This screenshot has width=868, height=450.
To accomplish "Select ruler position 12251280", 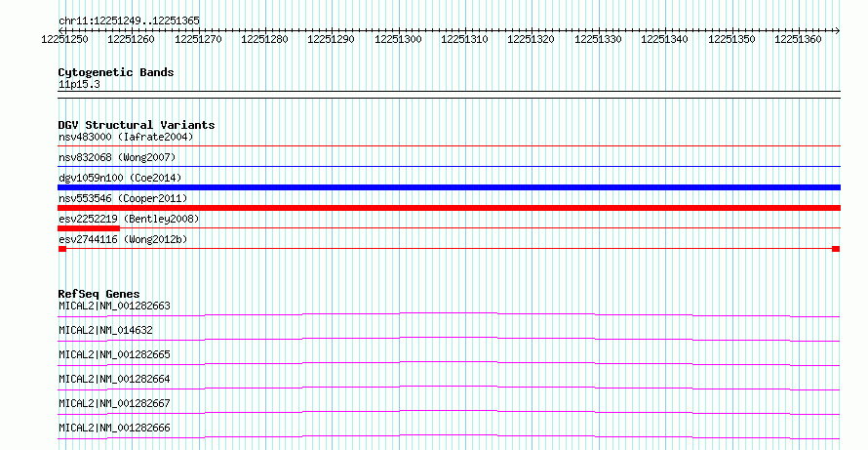I will coord(264,39).
